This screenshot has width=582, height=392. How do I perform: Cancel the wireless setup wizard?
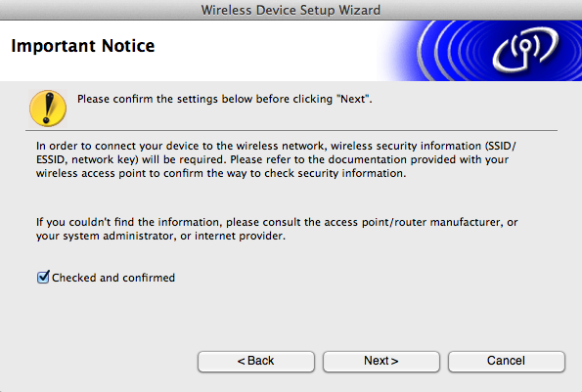pos(507,362)
